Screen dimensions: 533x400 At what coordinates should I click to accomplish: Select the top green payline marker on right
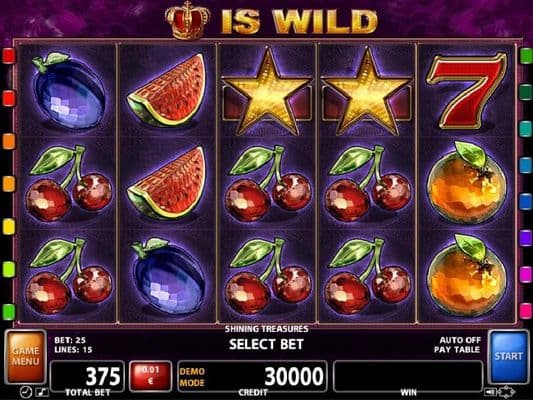[526, 56]
